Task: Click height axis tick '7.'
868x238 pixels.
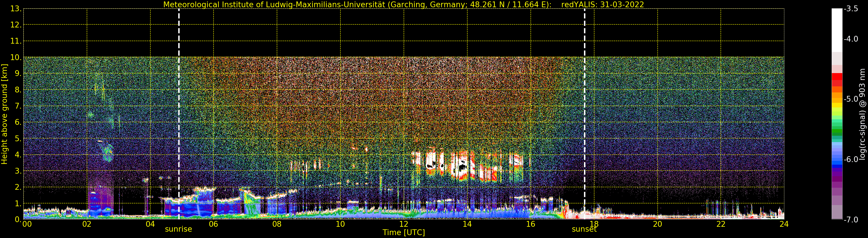Action: [18, 106]
